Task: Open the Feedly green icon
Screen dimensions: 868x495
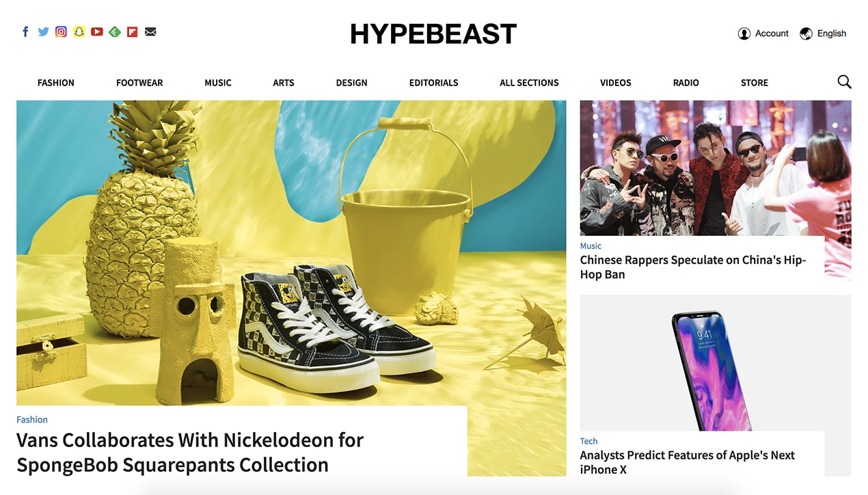Action: click(115, 31)
